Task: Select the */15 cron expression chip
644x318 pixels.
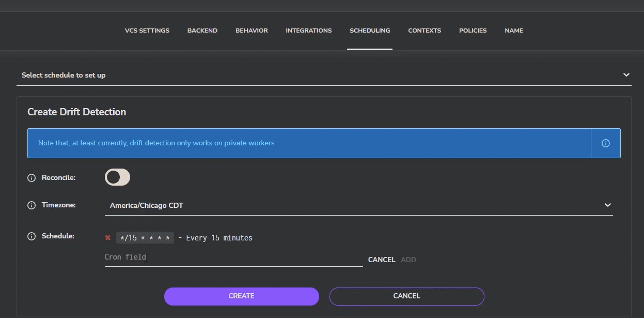Action: 145,237
